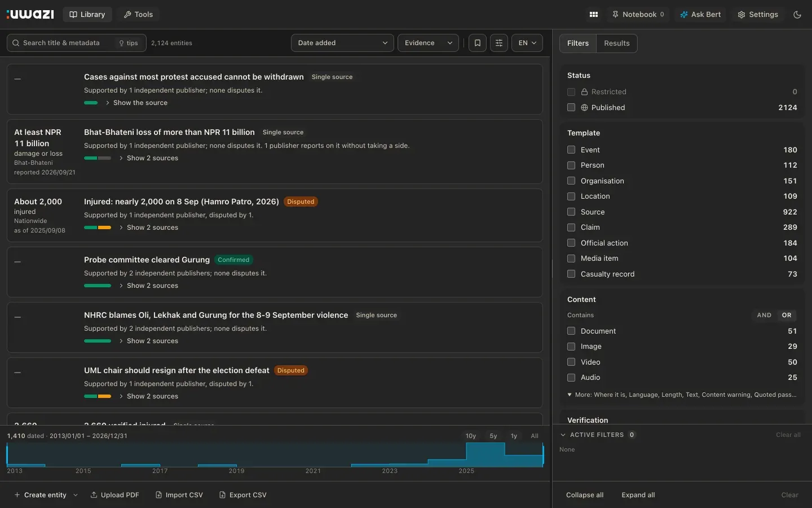
Task: Set timeline range to 5y
Action: [x=493, y=436]
